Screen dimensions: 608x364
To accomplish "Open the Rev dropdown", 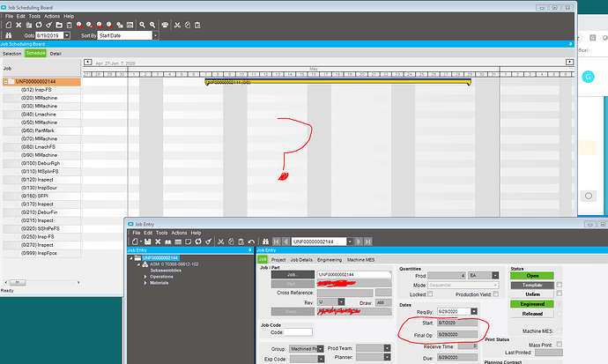I will (341, 302).
